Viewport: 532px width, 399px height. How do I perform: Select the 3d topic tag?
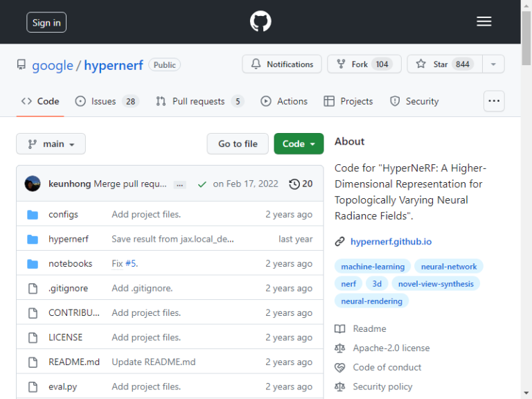pos(377,283)
